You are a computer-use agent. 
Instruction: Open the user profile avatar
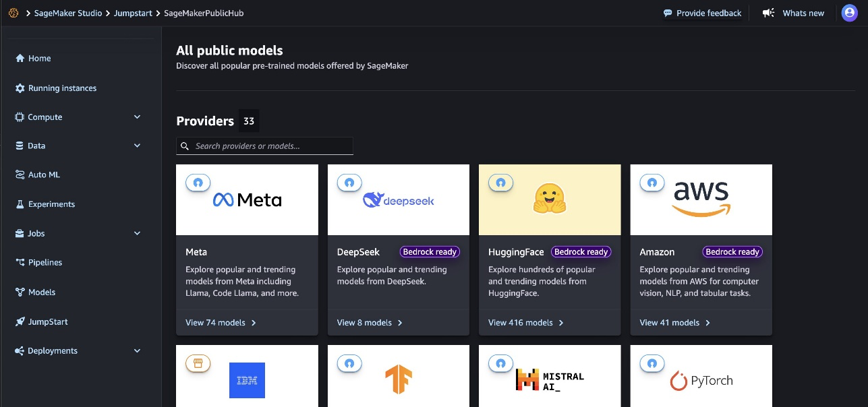click(849, 13)
